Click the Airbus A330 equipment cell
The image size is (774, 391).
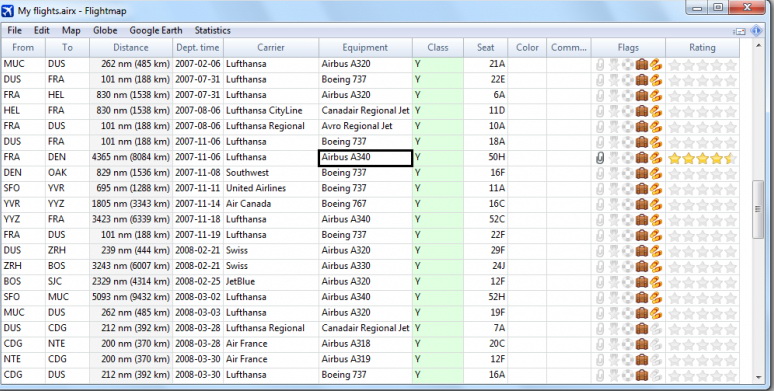pyautogui.click(x=365, y=267)
